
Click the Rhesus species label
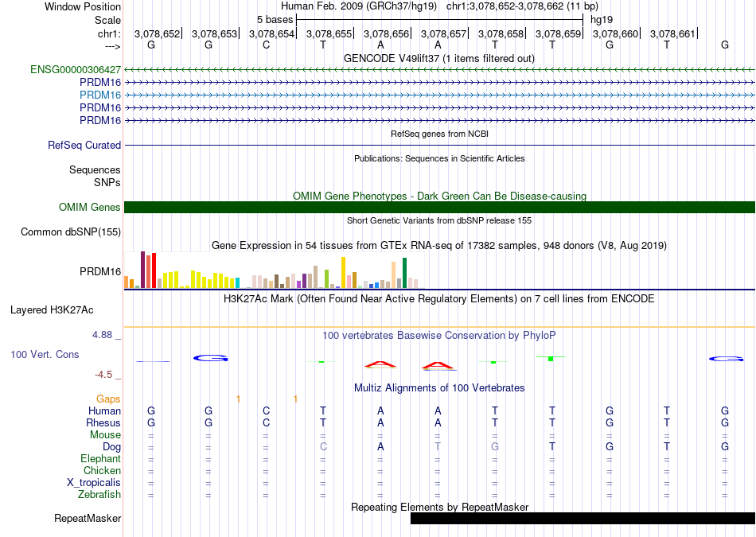pyautogui.click(x=103, y=422)
